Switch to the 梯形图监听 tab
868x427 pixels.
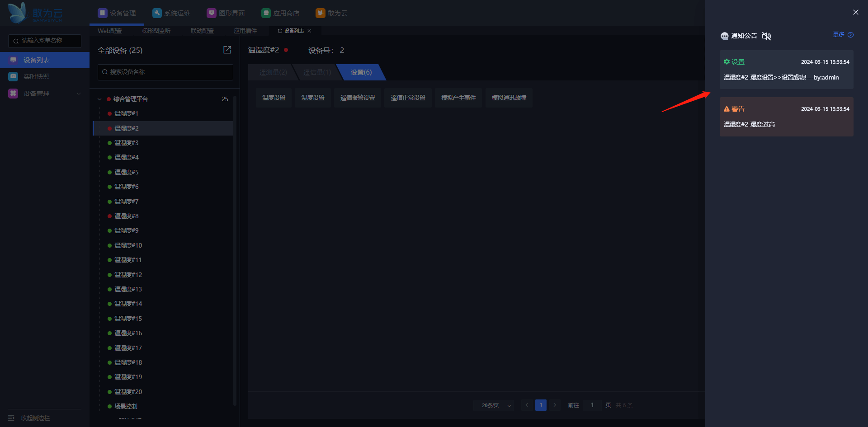click(156, 31)
